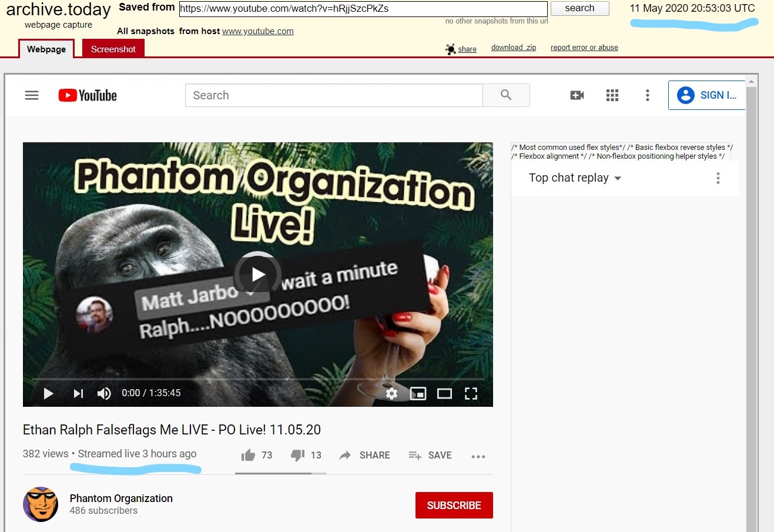Dislike the video with thumbs down
774x532 pixels.
[x=306, y=455]
